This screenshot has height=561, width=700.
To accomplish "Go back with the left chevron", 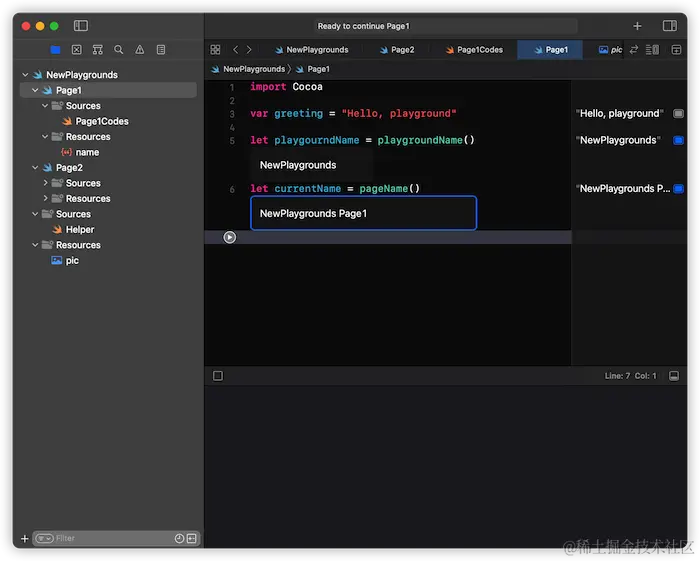I will pyautogui.click(x=235, y=50).
